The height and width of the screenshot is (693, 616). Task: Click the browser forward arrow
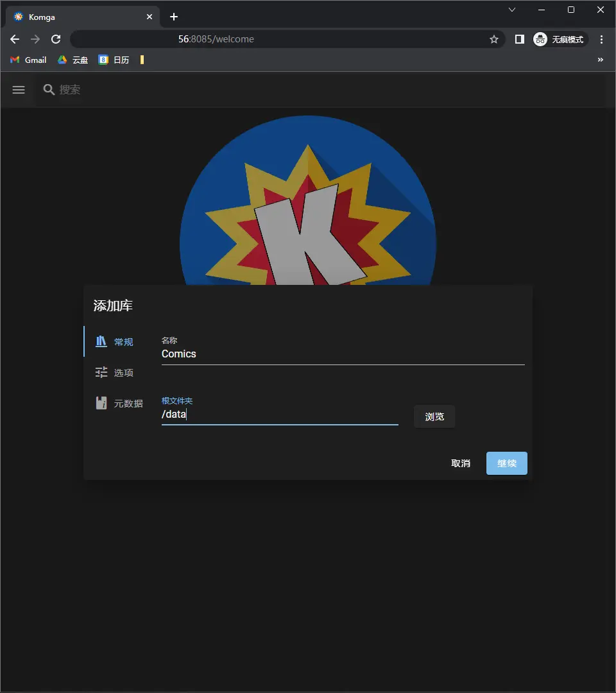35,39
